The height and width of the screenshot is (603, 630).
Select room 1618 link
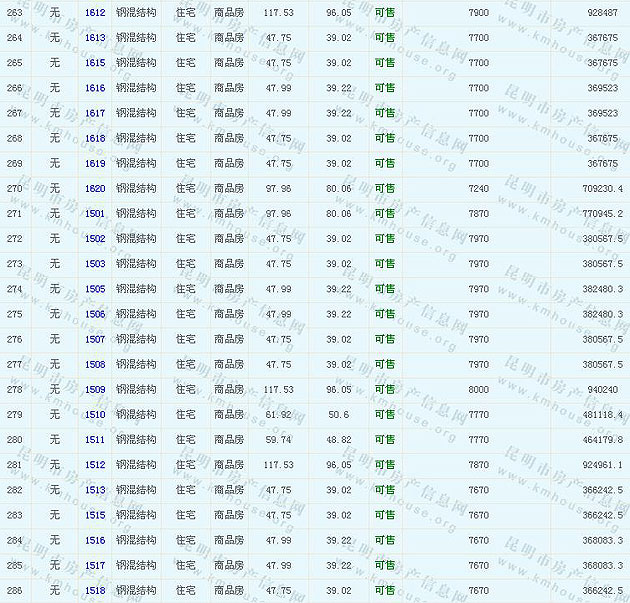(x=95, y=138)
